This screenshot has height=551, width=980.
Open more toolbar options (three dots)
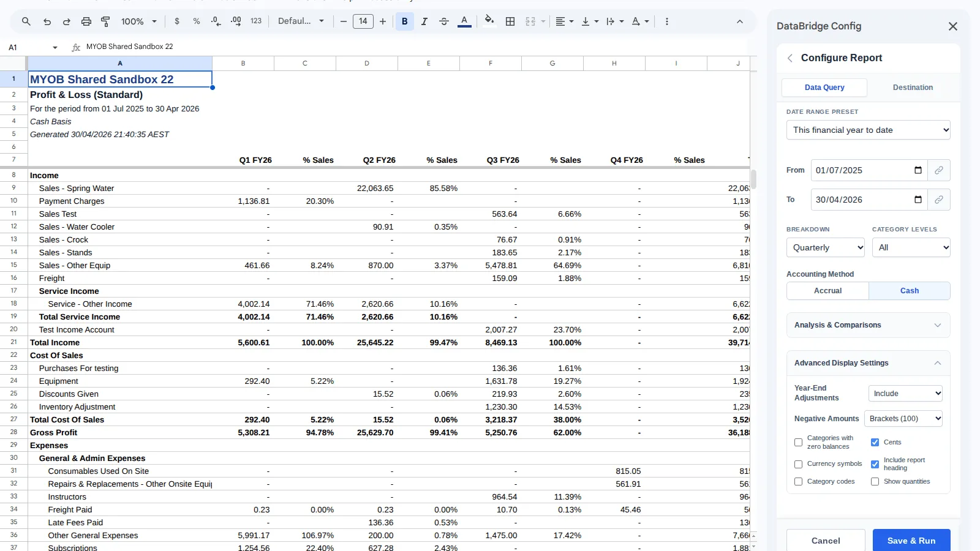click(667, 21)
